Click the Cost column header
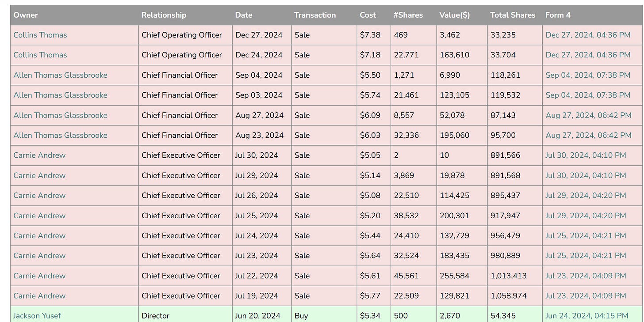 tap(368, 15)
